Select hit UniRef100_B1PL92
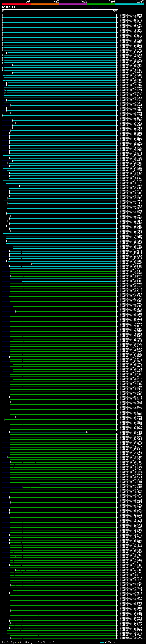 click(x=131, y=180)
